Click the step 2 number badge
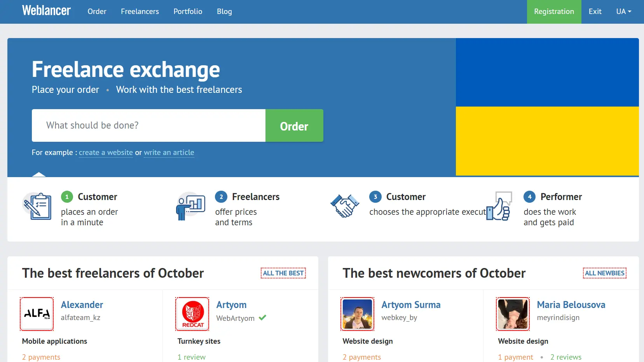Image resolution: width=644 pixels, height=362 pixels. point(221,197)
